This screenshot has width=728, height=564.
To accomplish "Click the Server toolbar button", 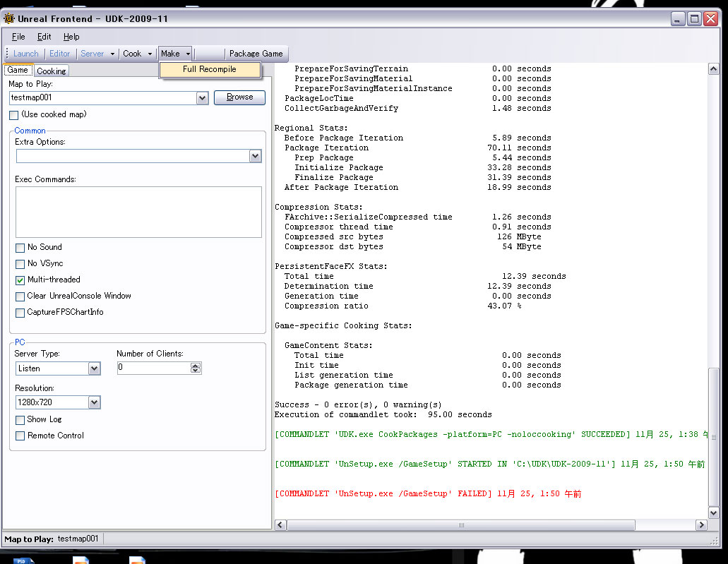I will [x=92, y=54].
